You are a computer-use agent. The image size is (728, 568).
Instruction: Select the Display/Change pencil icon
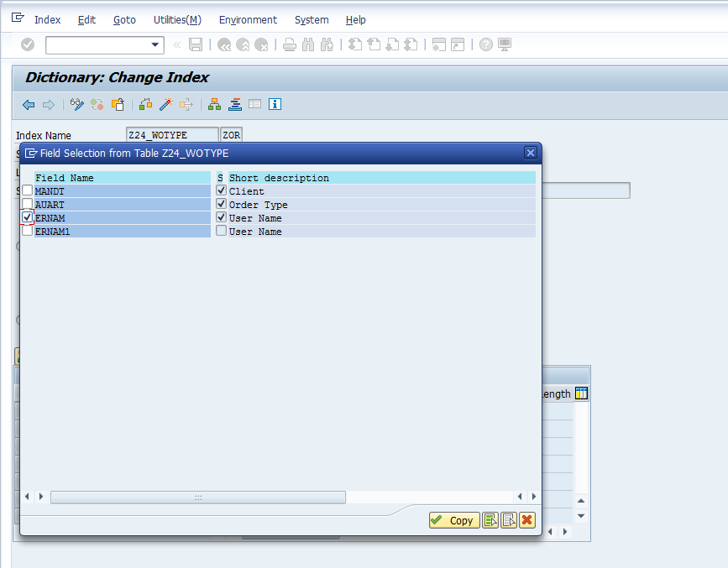pos(76,104)
